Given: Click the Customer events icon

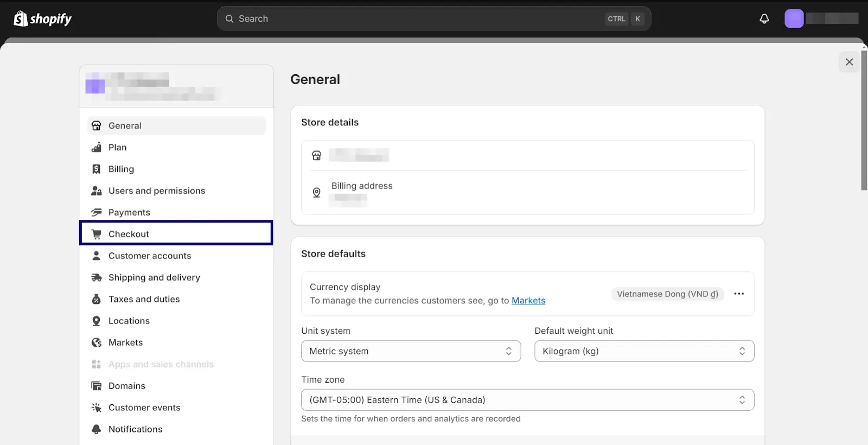Looking at the screenshot, I should pyautogui.click(x=97, y=408).
